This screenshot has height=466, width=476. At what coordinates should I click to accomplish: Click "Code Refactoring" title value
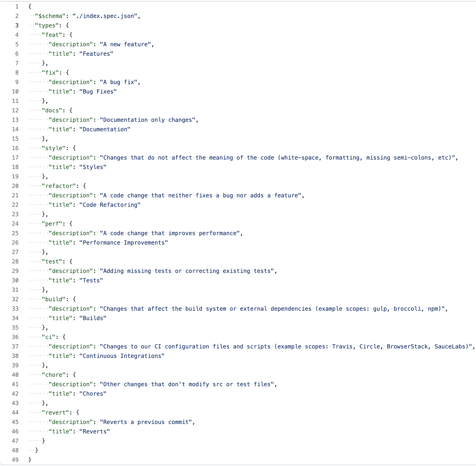tap(110, 205)
